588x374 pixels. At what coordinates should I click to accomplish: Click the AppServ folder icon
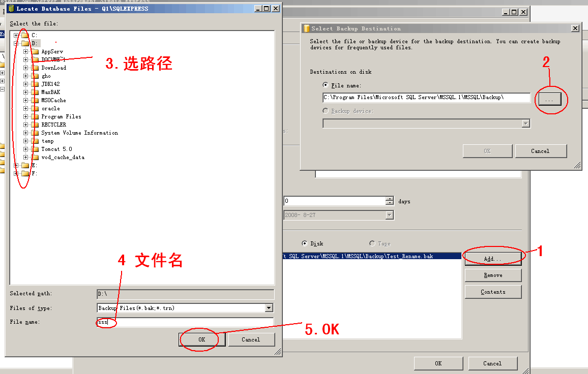pos(35,52)
